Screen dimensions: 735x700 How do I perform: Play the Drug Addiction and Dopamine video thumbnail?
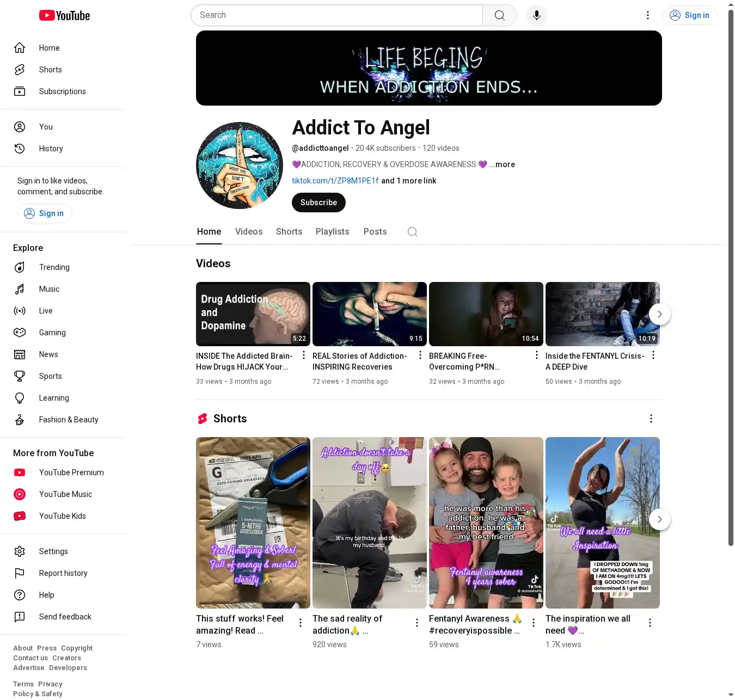(253, 314)
